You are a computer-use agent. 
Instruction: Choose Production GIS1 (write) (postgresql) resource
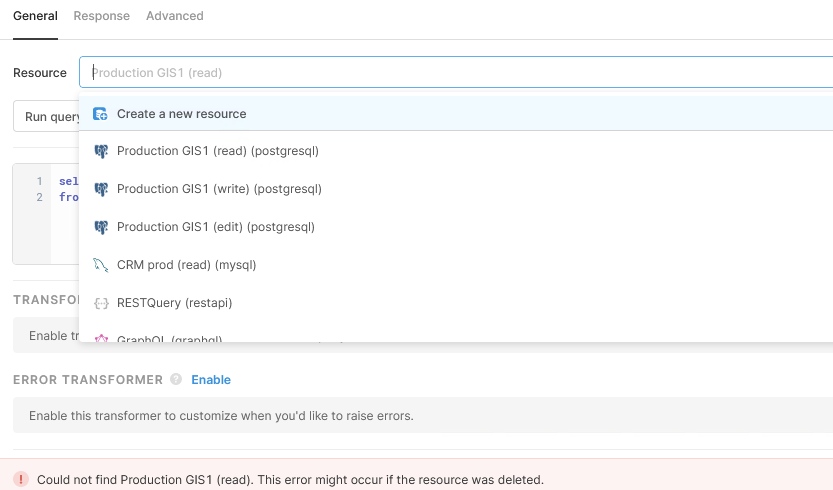click(219, 189)
